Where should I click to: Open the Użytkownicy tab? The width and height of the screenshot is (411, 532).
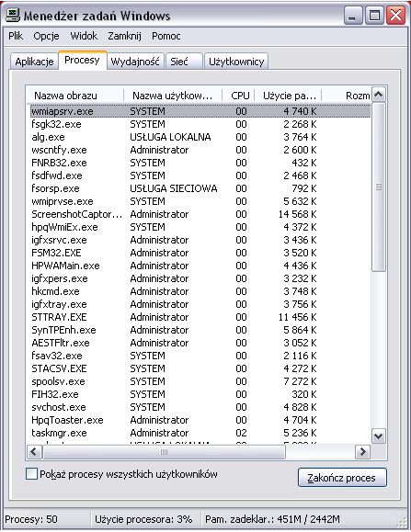pos(236,62)
